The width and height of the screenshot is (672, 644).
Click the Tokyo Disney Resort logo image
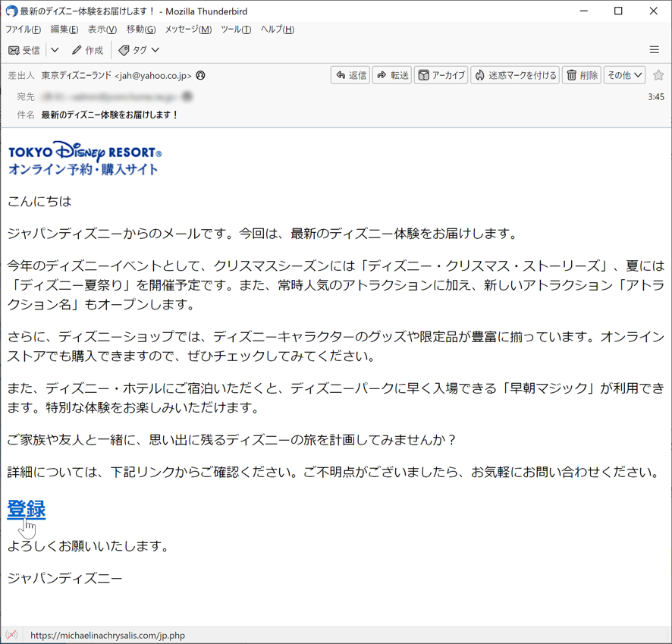(85, 158)
